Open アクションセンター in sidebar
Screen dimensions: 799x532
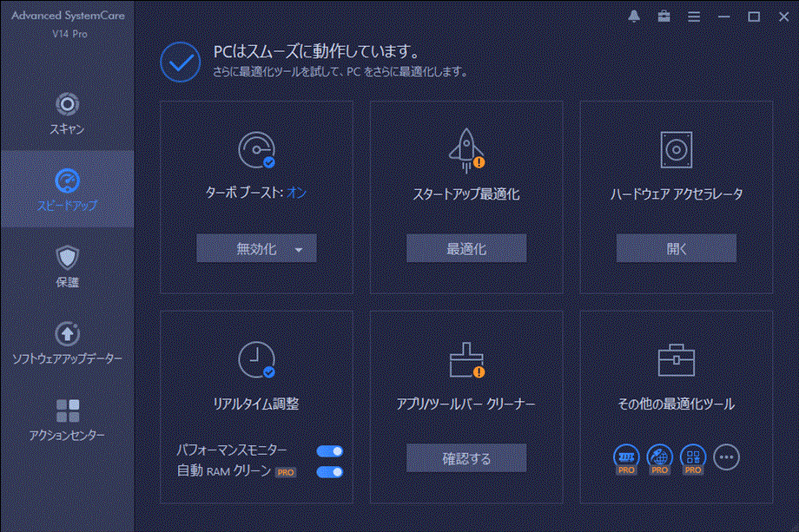click(x=67, y=419)
